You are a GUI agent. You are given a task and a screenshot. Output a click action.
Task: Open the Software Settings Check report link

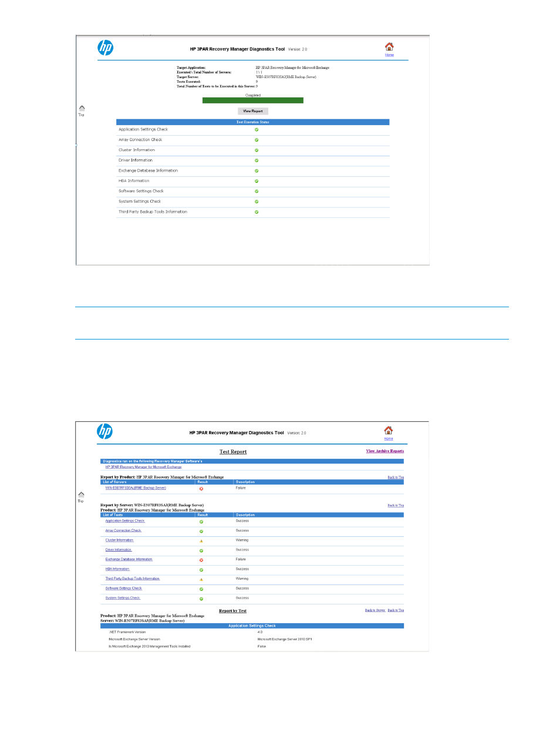coord(124,588)
